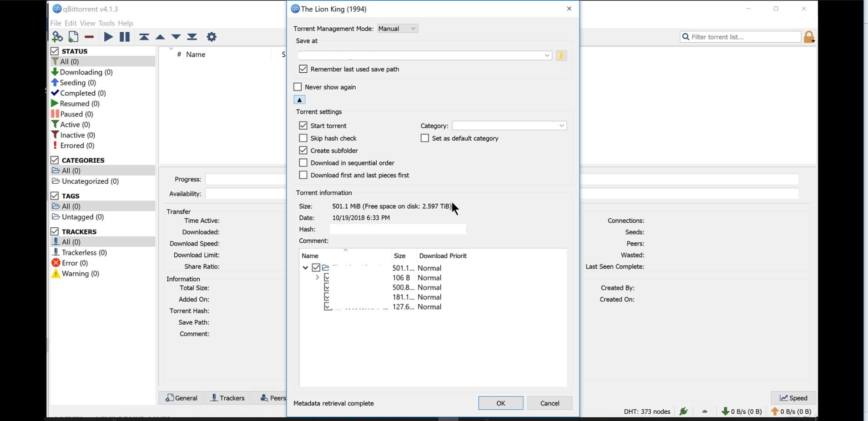
Task: Uncheck Remember last used save path
Action: pos(303,69)
